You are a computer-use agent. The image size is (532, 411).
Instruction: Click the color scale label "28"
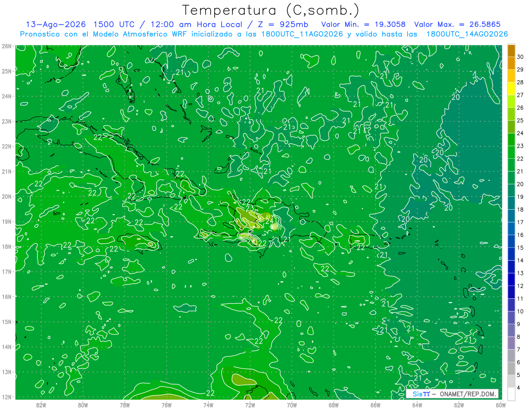(x=520, y=82)
